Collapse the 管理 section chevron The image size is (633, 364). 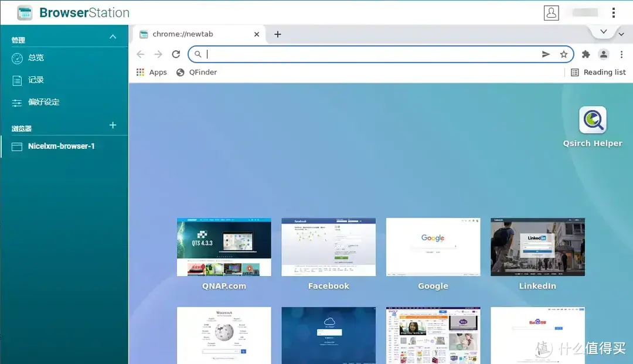point(113,37)
